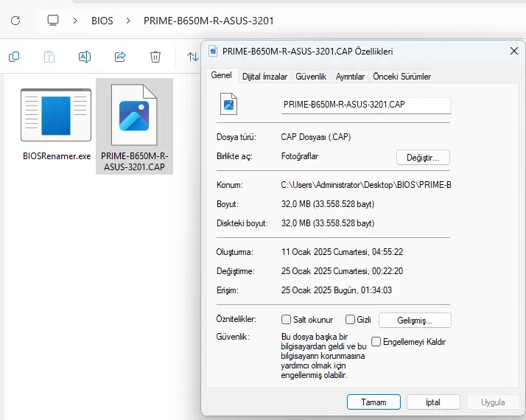Viewport: 526px width, 420px height.
Task: Expand breadcrumb chevron after BIOS
Action: [128, 21]
